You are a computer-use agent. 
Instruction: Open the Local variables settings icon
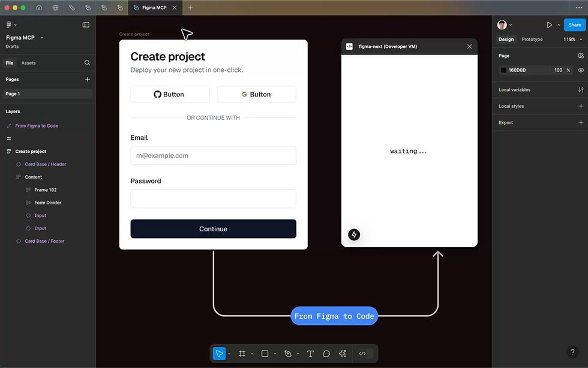pos(581,89)
